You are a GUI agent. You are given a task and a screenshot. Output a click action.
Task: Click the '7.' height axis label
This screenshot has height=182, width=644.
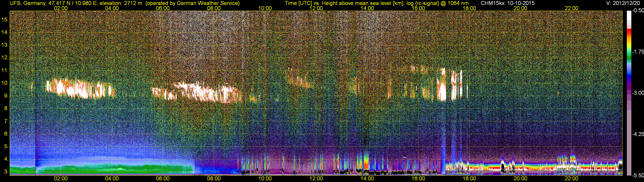(6, 121)
